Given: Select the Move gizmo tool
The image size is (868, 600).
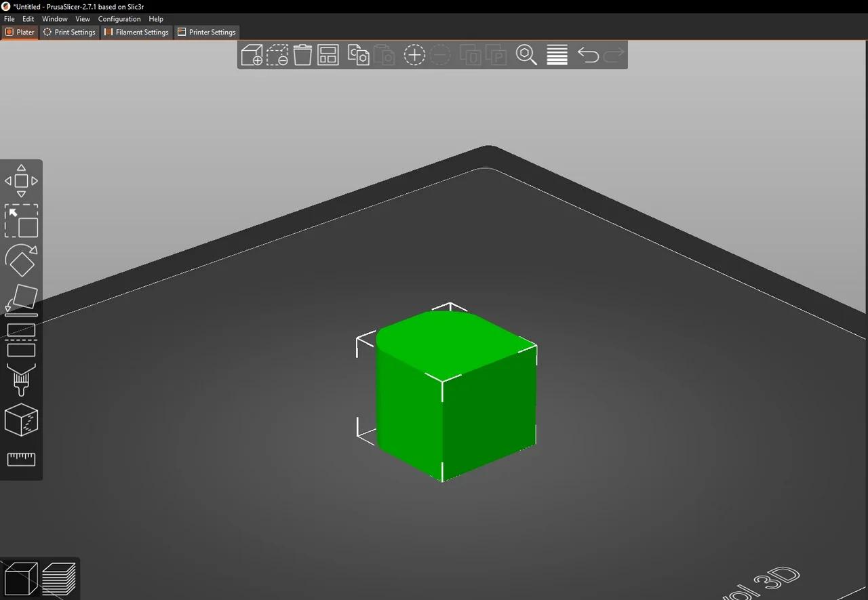Looking at the screenshot, I should [x=21, y=181].
